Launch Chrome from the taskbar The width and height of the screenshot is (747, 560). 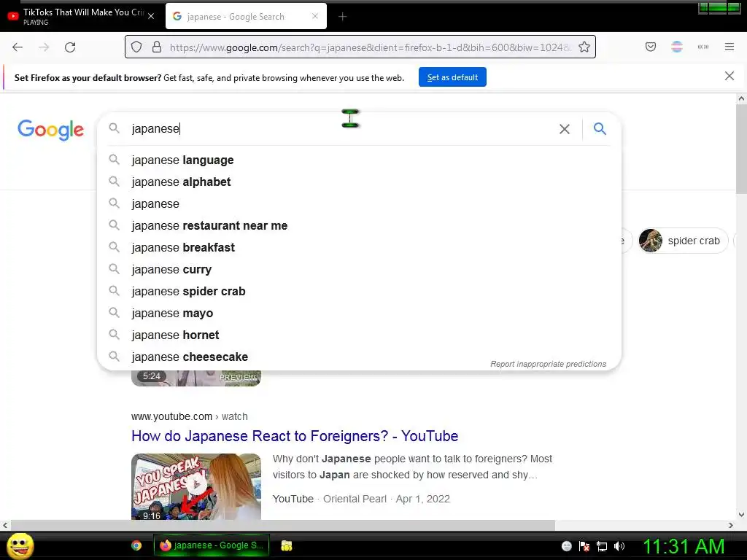(x=136, y=545)
